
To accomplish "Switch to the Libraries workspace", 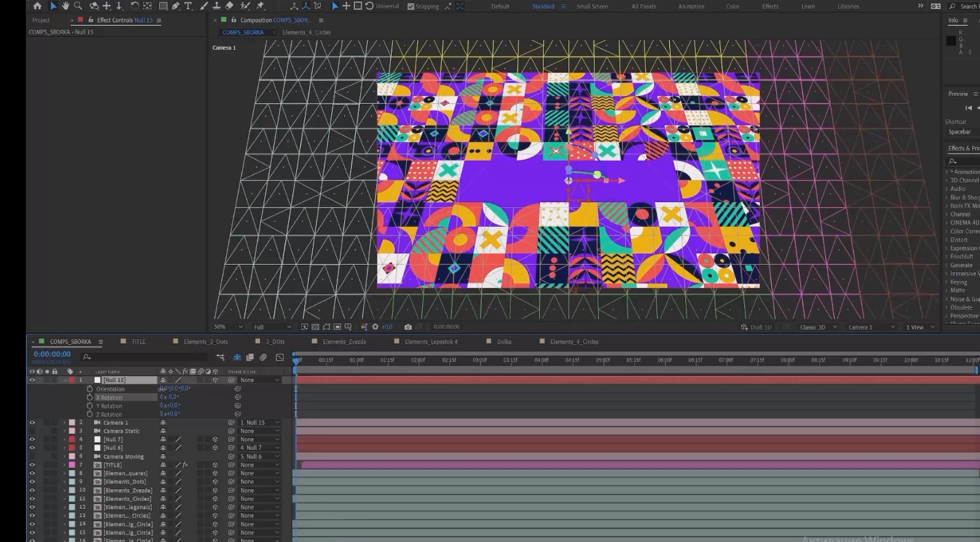I will [x=849, y=6].
